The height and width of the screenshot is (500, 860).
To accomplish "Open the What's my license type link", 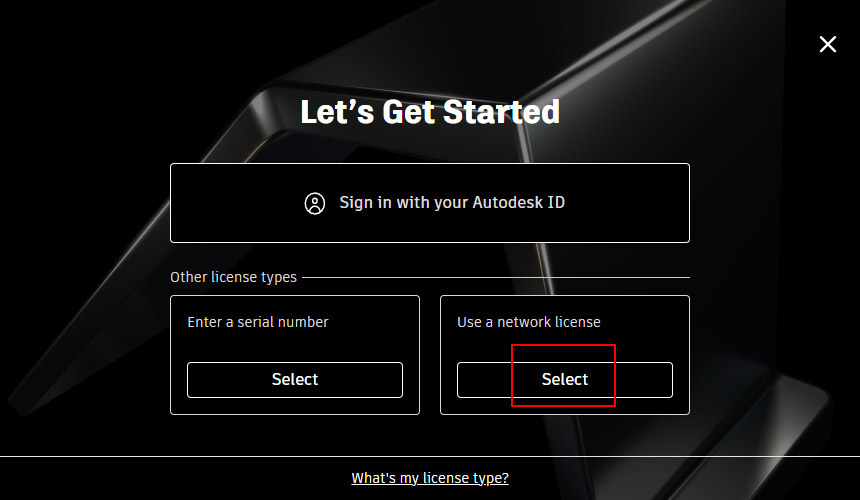I will click(x=430, y=478).
